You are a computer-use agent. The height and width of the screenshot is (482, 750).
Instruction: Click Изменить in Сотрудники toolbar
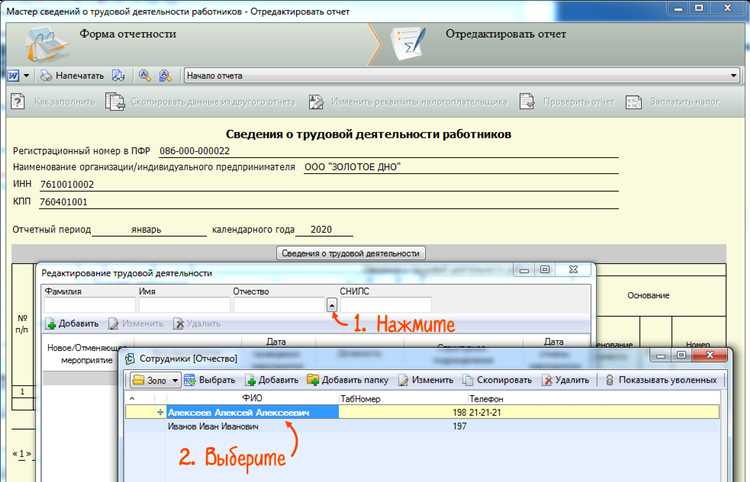pyautogui.click(x=426, y=380)
